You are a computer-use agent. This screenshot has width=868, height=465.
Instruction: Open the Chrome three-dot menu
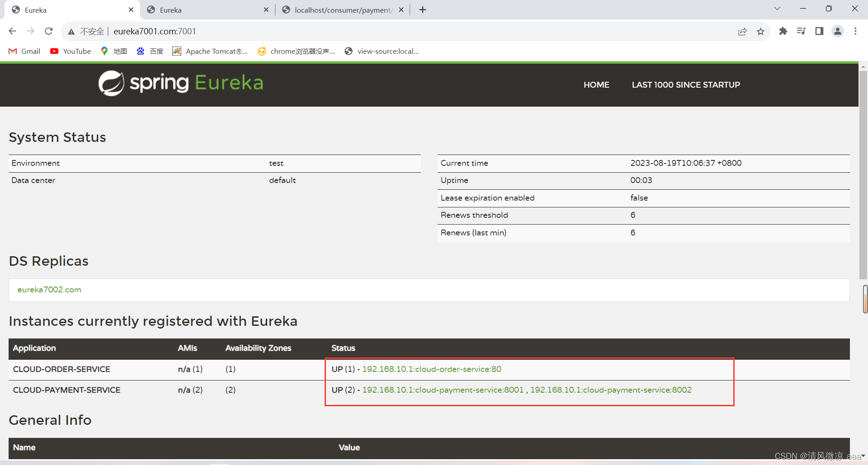(855, 31)
